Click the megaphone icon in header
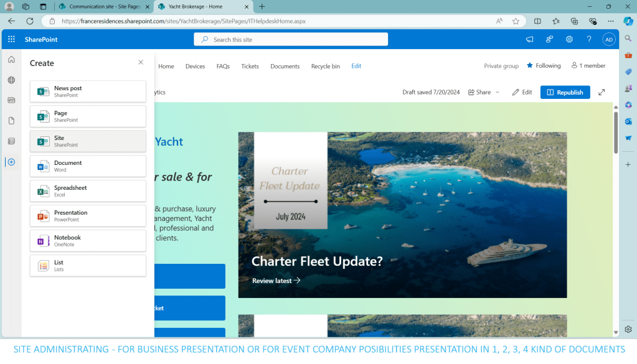Viewport: 637px width, 364px height. point(529,39)
